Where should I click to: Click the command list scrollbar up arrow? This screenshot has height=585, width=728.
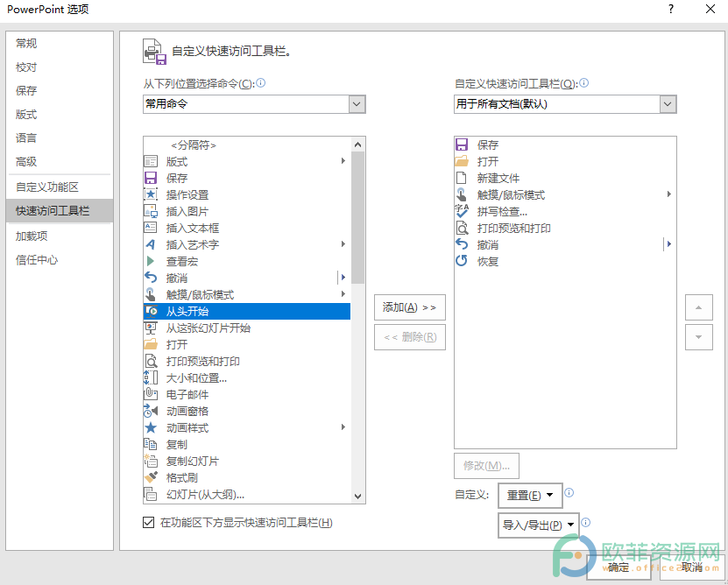[x=358, y=144]
